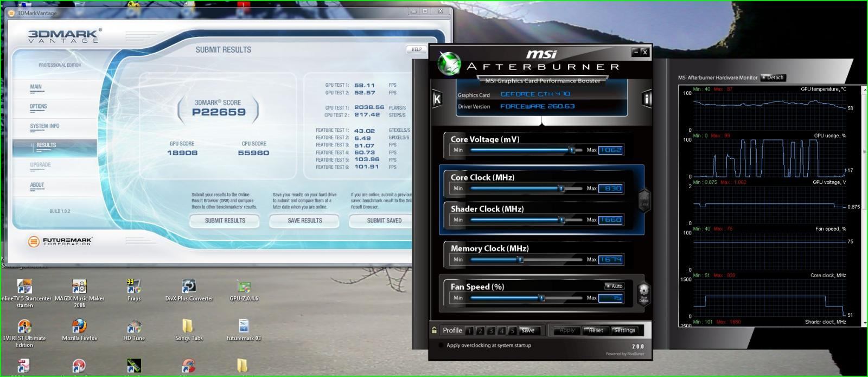Click the SAVE RESULTS button
This screenshot has width=868, height=377.
coord(305,221)
